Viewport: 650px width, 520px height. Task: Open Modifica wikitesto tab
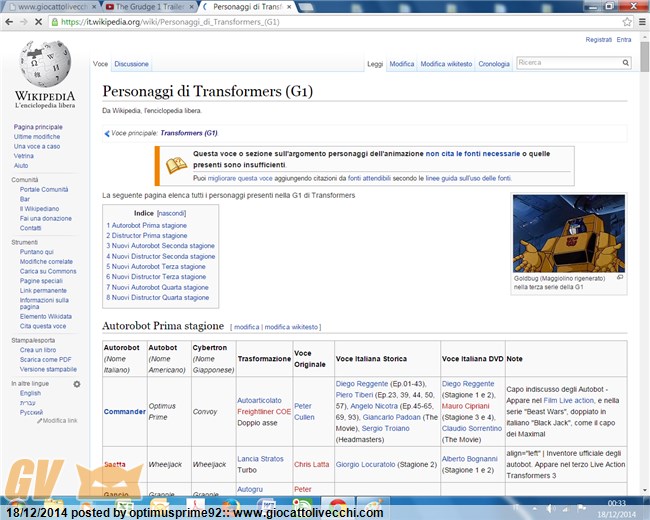(446, 64)
